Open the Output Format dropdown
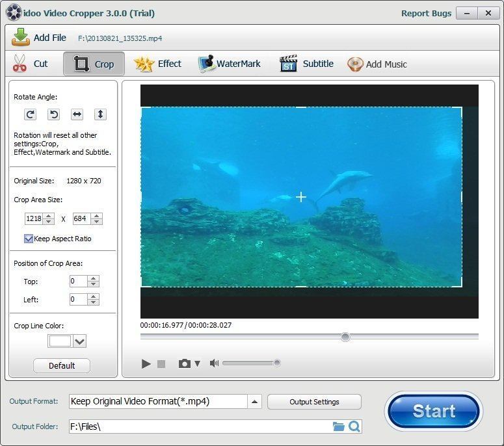The height and width of the screenshot is (446, 504). coord(166,401)
